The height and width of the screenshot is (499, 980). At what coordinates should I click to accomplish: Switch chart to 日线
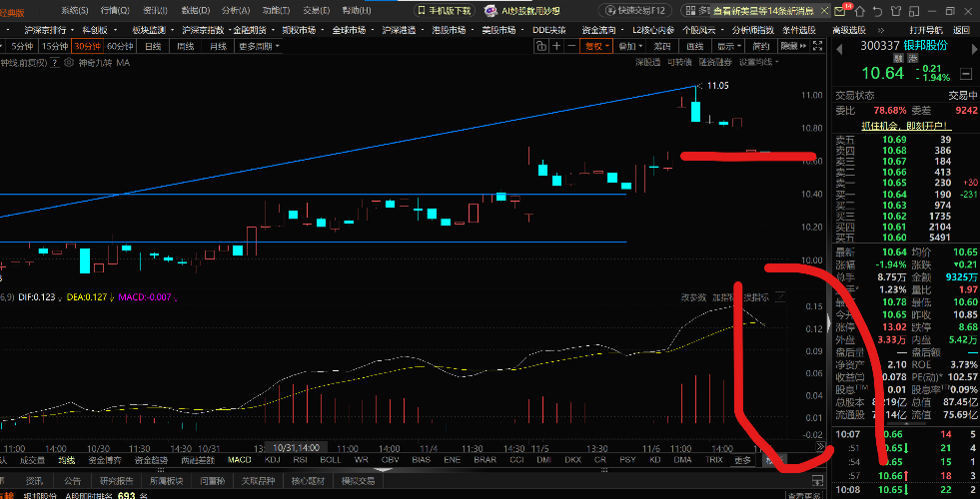(153, 46)
